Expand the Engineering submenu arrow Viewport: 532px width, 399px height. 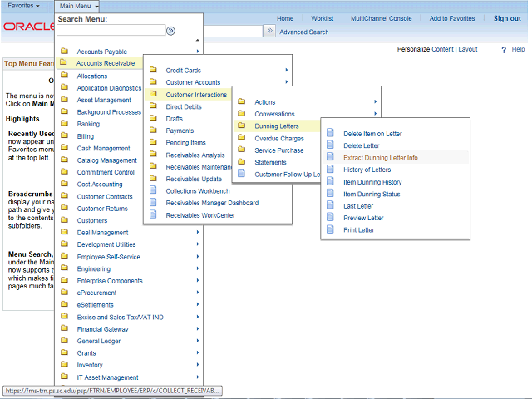click(x=198, y=268)
